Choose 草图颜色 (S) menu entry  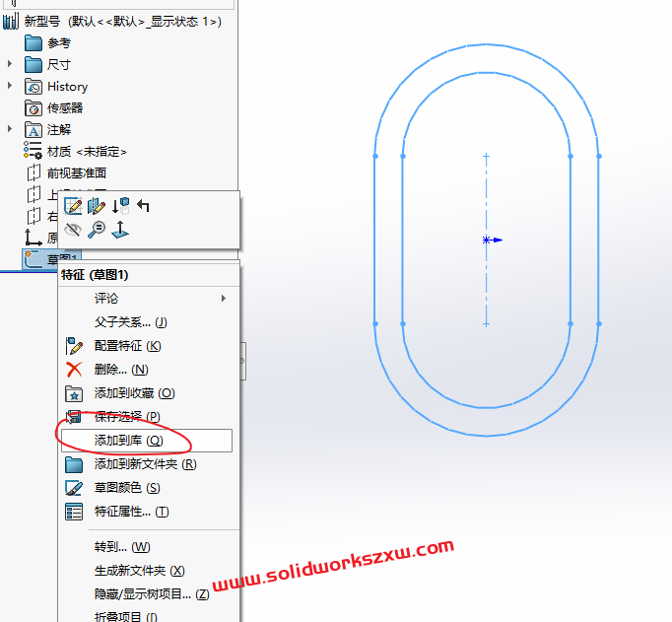147,488
